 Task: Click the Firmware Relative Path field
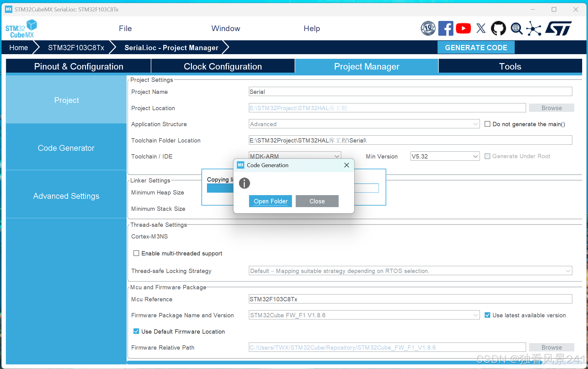point(387,347)
